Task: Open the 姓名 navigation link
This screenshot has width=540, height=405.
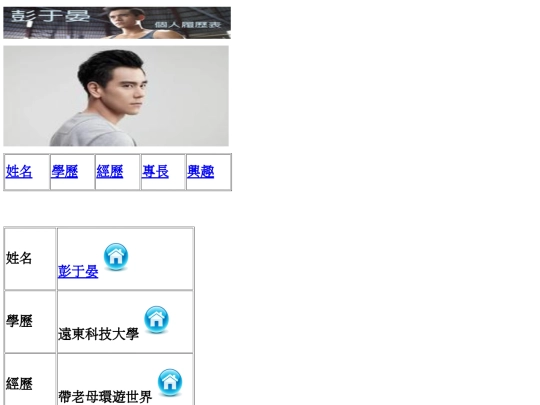Action: tap(19, 172)
